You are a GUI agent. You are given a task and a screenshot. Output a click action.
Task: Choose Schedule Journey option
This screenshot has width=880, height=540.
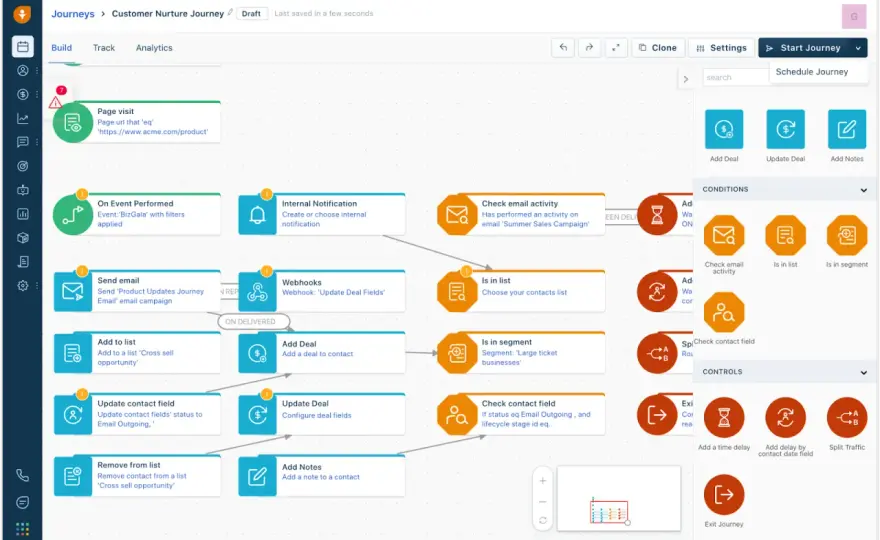click(812, 72)
